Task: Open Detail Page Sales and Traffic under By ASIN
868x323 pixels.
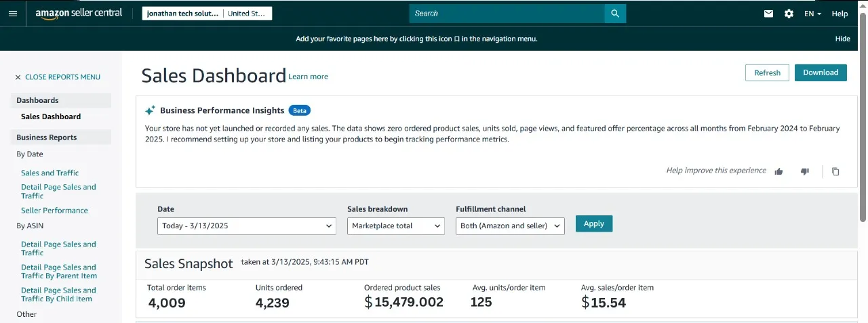Action: coord(58,249)
